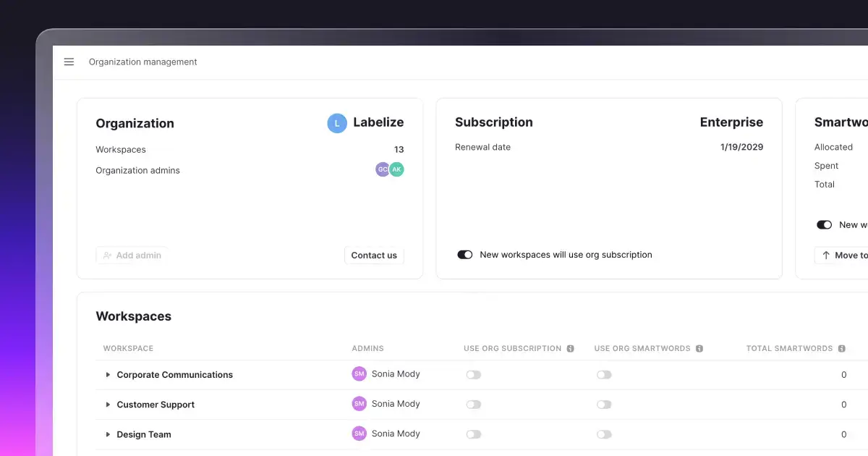
Task: Enable org subscription for Corporate Communications
Action: [474, 374]
